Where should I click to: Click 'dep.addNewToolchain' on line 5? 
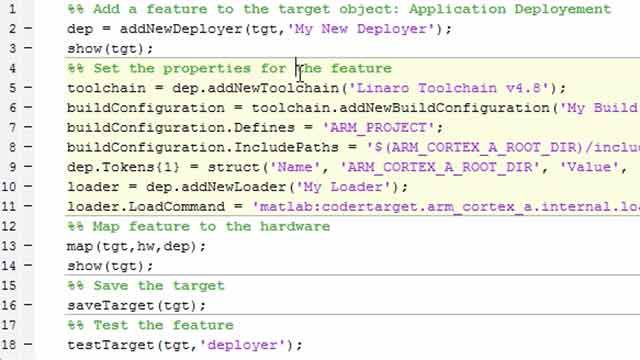(x=256, y=88)
